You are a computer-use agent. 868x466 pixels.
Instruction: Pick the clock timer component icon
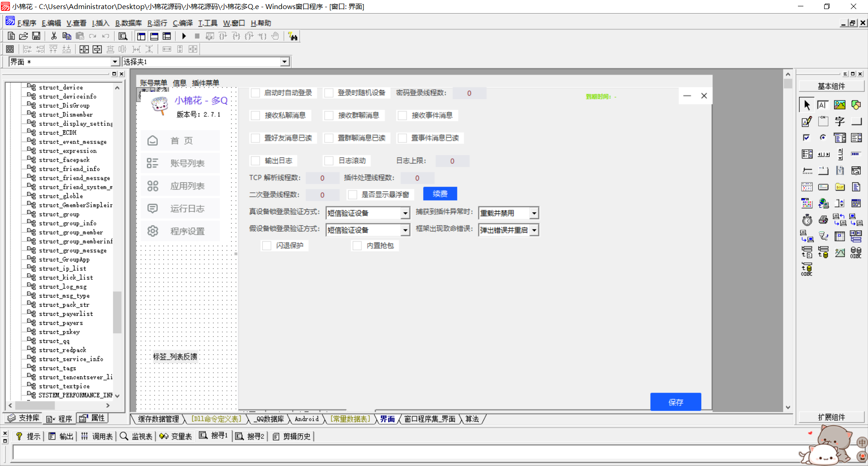(x=807, y=220)
